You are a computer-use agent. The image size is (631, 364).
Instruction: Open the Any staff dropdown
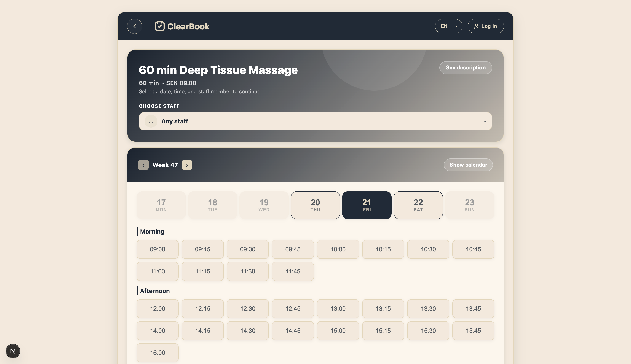315,121
